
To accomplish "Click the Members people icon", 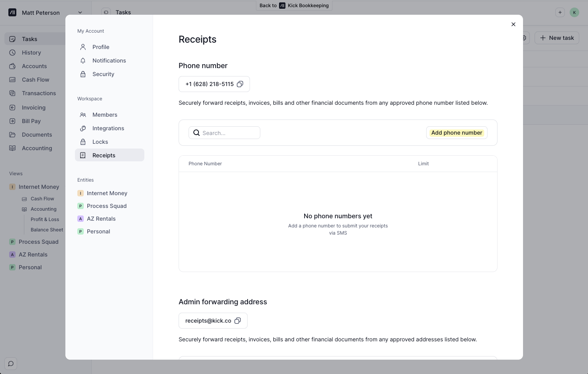I will (x=83, y=115).
